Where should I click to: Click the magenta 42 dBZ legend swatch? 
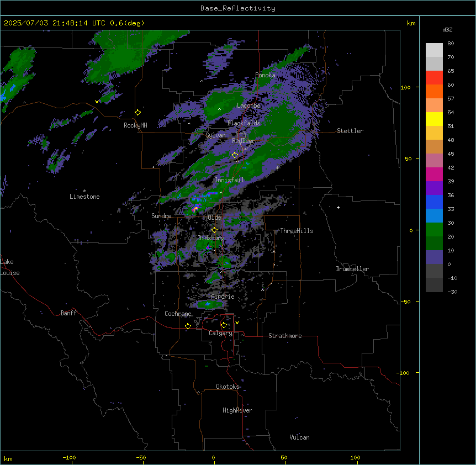point(434,174)
